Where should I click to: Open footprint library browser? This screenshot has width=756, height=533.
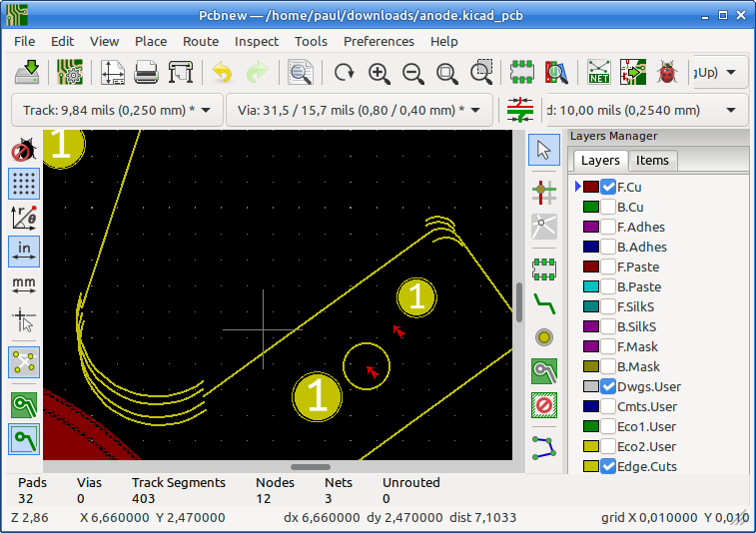tap(556, 73)
